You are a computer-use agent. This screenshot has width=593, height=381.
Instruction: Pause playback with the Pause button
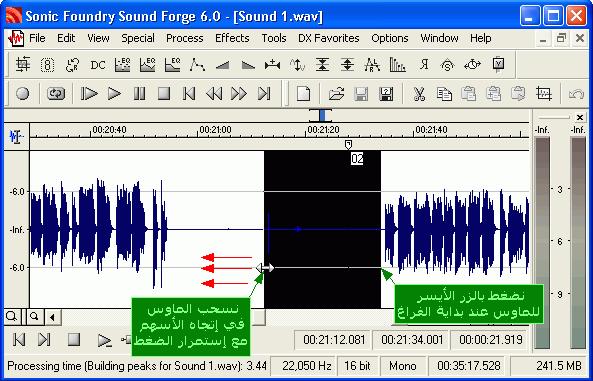(x=139, y=93)
